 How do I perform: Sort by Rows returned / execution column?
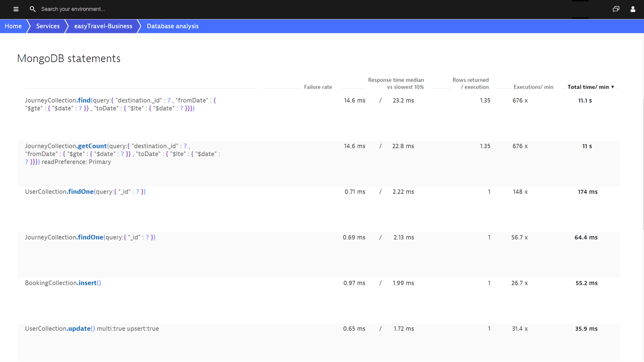[471, 83]
